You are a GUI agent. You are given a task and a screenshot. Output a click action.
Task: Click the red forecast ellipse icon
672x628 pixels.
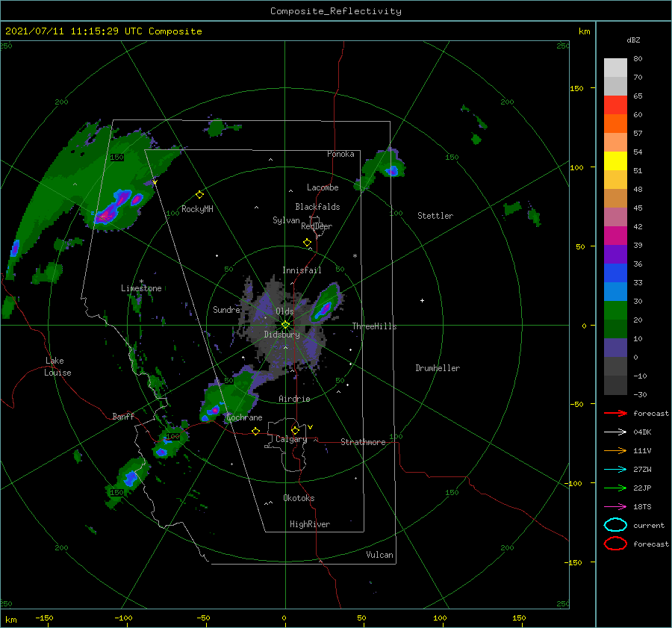click(x=615, y=544)
